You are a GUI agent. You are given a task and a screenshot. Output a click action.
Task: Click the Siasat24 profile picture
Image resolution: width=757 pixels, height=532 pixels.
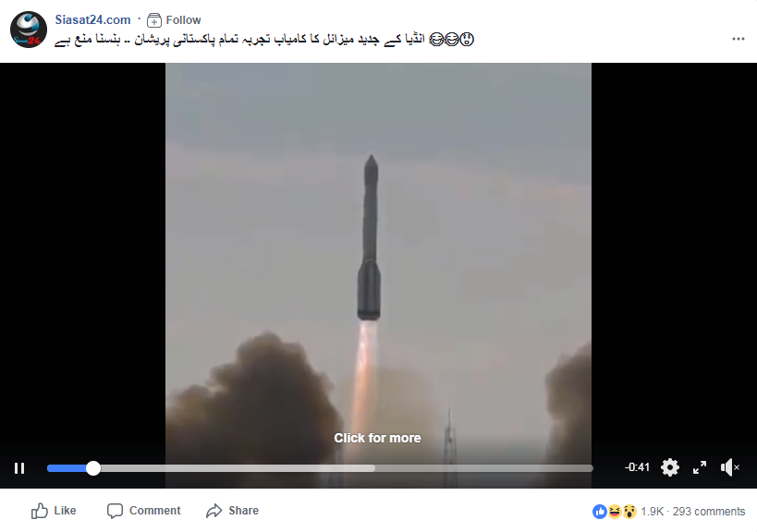pos(29,30)
